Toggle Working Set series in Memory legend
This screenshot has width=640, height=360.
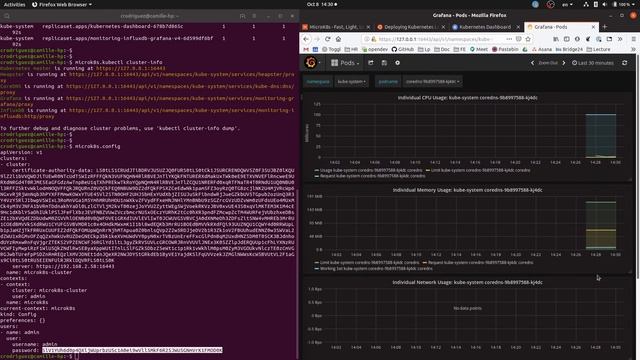point(373,269)
